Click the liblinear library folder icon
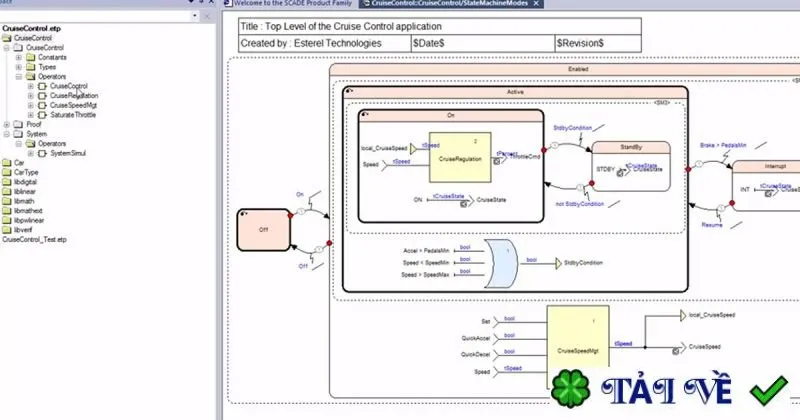The image size is (800, 420). click(6, 192)
